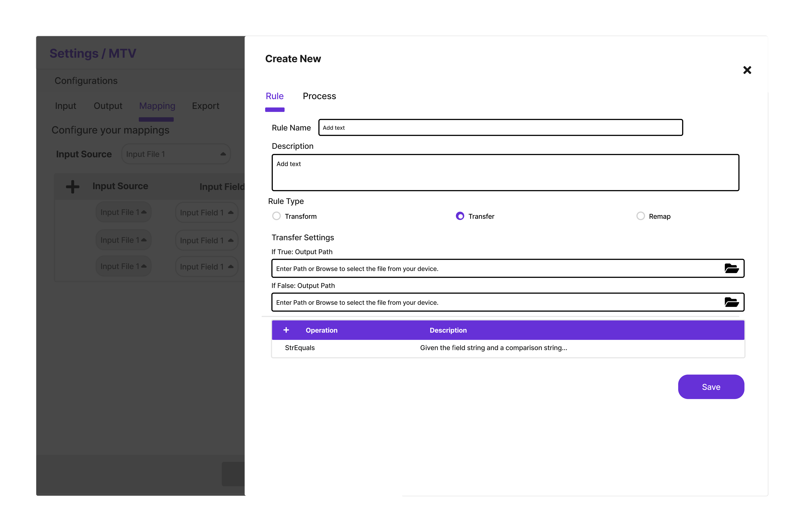Click into the Rule Name field
This screenshot has width=804, height=532.
pyautogui.click(x=500, y=128)
